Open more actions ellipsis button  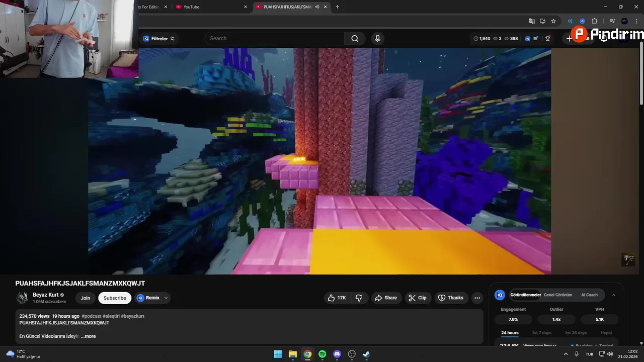[477, 298]
